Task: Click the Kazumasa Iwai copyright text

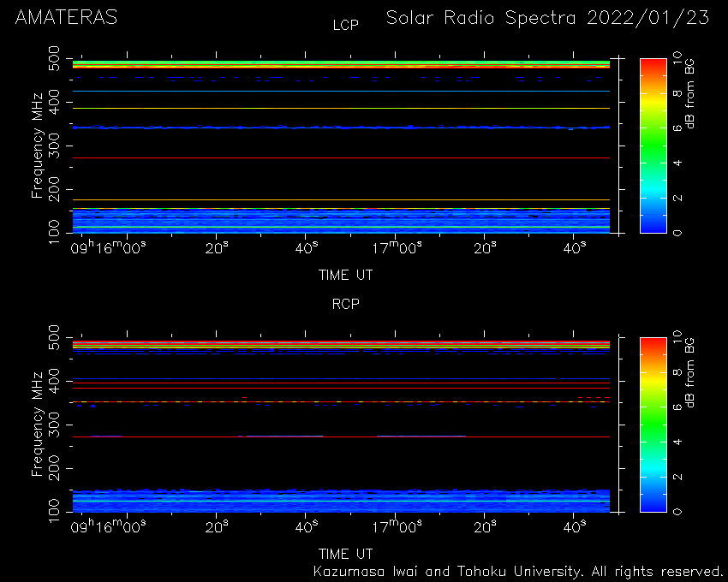Action: click(x=517, y=572)
